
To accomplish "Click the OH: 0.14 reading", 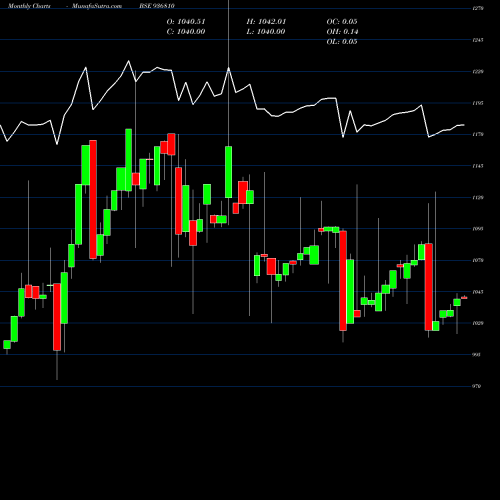I will (342, 32).
